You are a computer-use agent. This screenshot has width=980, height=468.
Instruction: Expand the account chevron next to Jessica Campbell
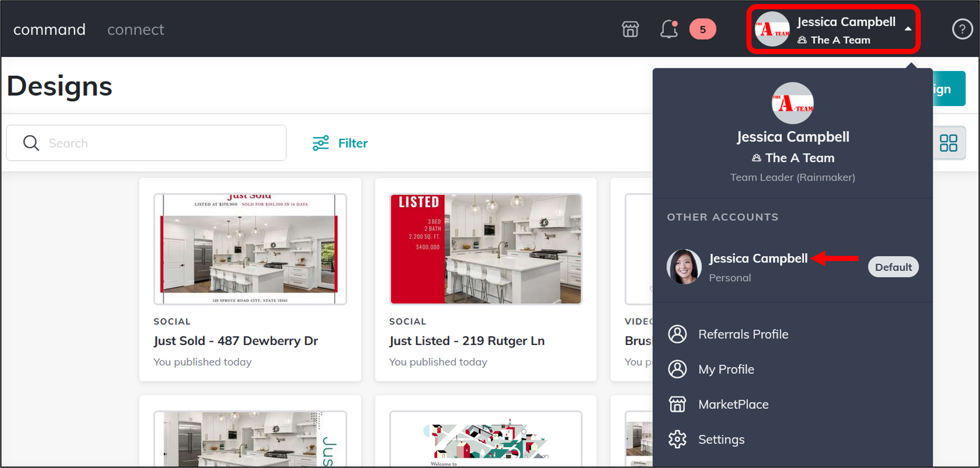point(909,29)
